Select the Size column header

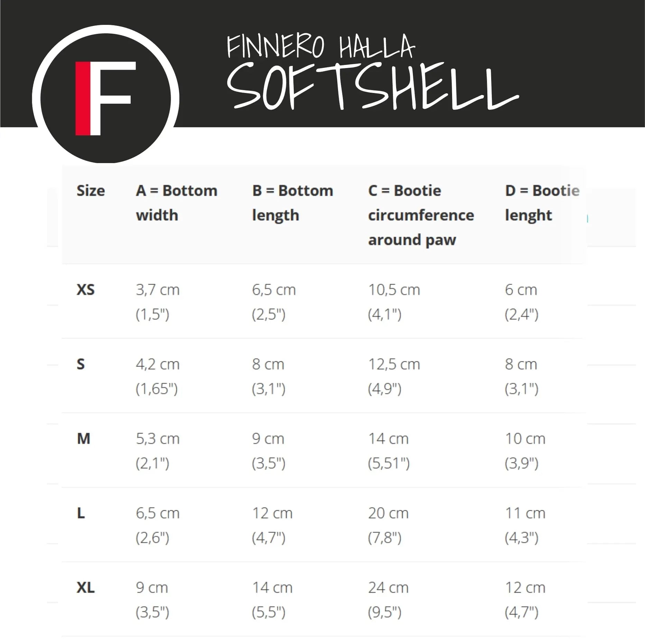click(91, 191)
